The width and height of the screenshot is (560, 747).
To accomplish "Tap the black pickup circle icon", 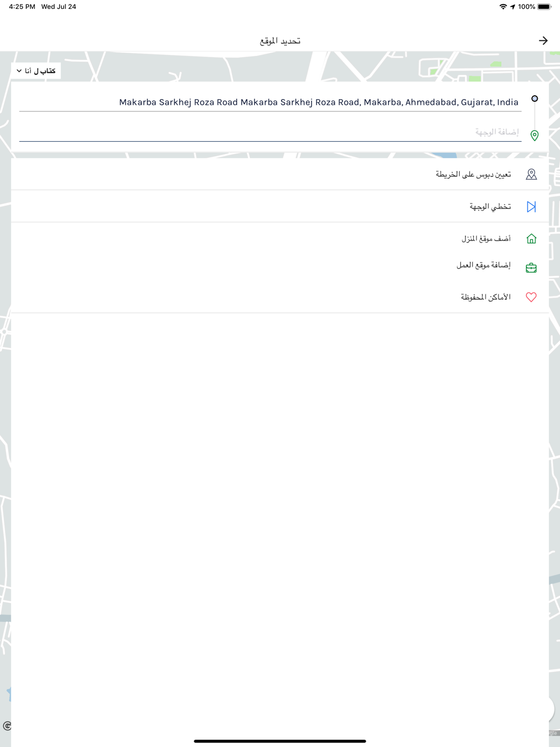I will (x=535, y=99).
